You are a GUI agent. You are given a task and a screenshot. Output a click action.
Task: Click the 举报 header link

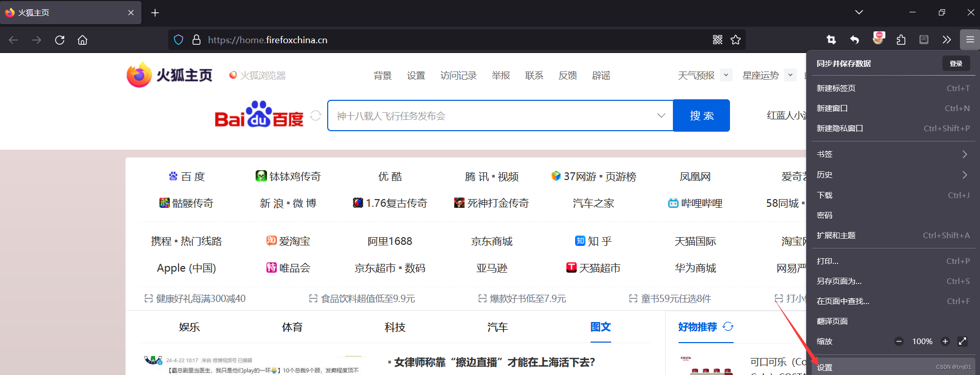point(501,76)
